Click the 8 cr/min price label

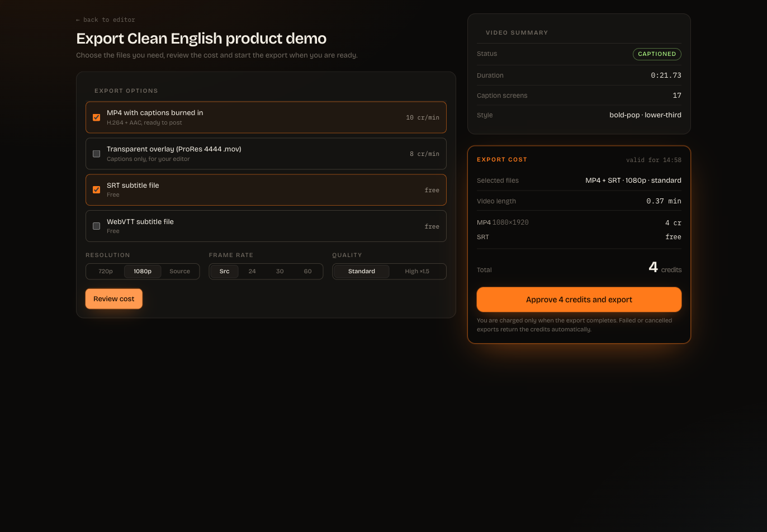coord(424,154)
